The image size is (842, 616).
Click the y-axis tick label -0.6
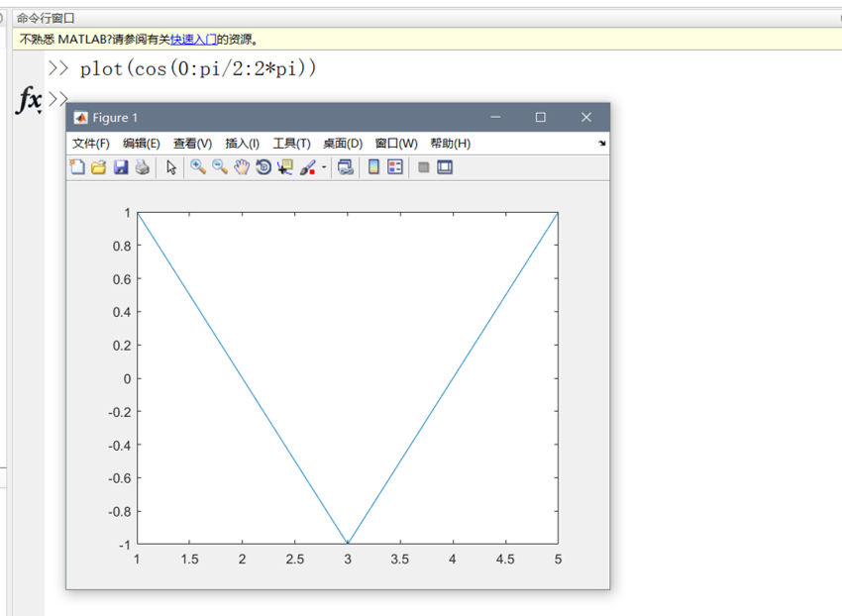click(x=119, y=478)
